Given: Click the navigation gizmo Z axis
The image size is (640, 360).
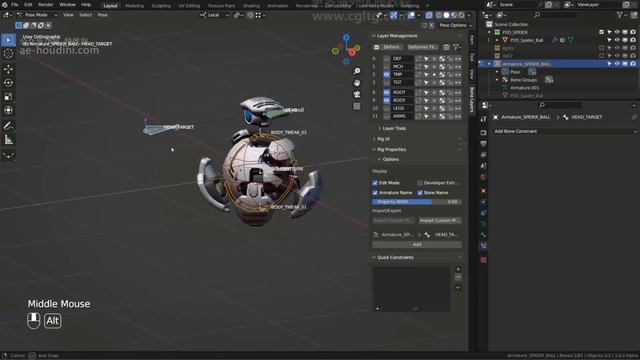Looking at the screenshot, I should pyautogui.click(x=346, y=38).
